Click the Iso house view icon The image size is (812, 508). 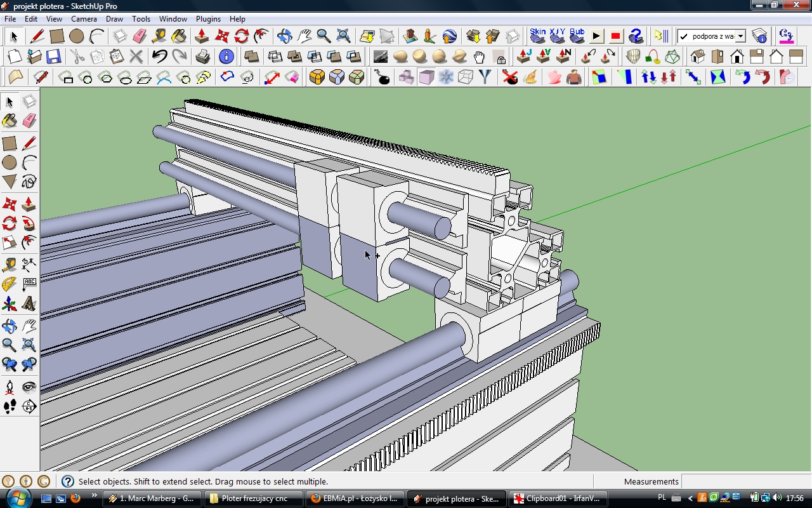click(x=697, y=57)
